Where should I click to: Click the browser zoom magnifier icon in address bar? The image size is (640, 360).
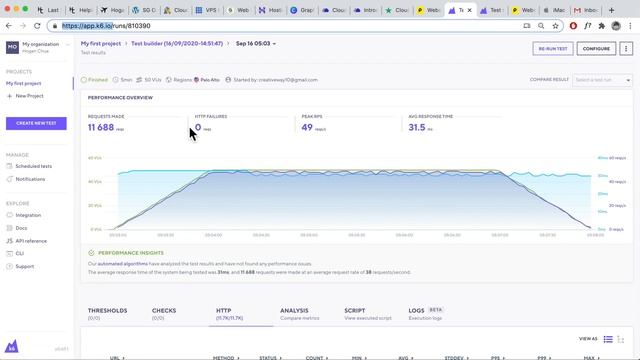coord(541,26)
